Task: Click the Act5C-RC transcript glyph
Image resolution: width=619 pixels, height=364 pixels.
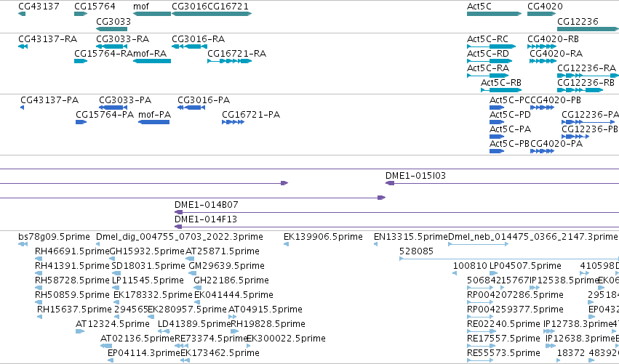Action: 492,46
